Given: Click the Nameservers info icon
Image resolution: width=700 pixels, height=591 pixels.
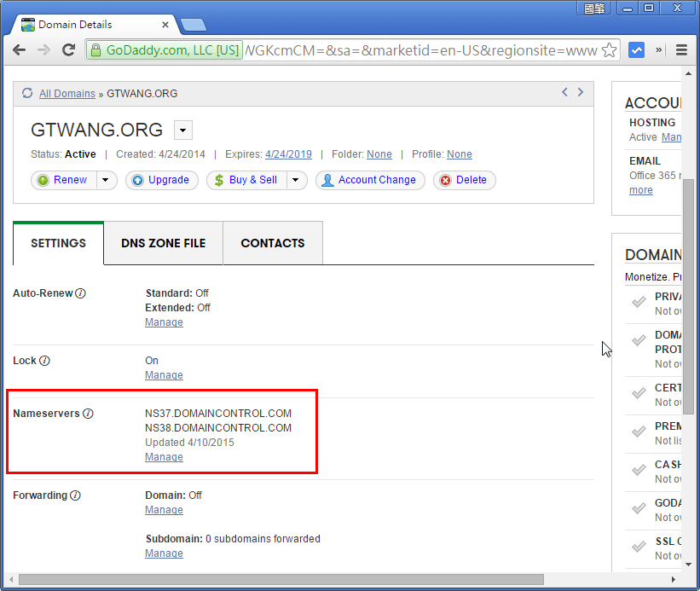Looking at the screenshot, I should point(89,413).
